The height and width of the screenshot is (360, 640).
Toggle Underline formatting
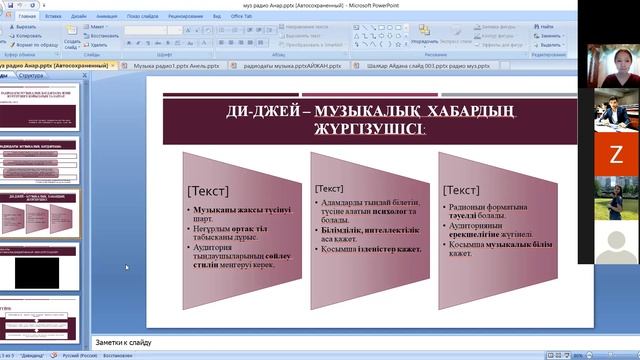[x=148, y=43]
